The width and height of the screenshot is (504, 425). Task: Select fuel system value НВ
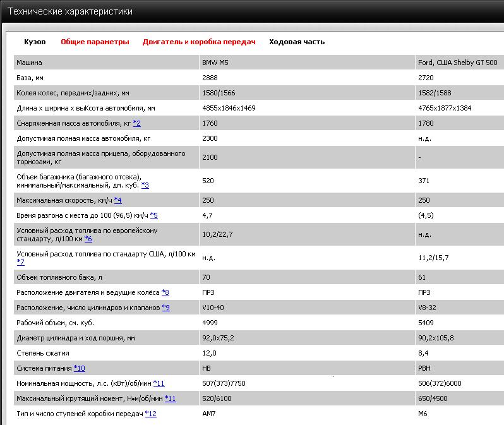[207, 368]
